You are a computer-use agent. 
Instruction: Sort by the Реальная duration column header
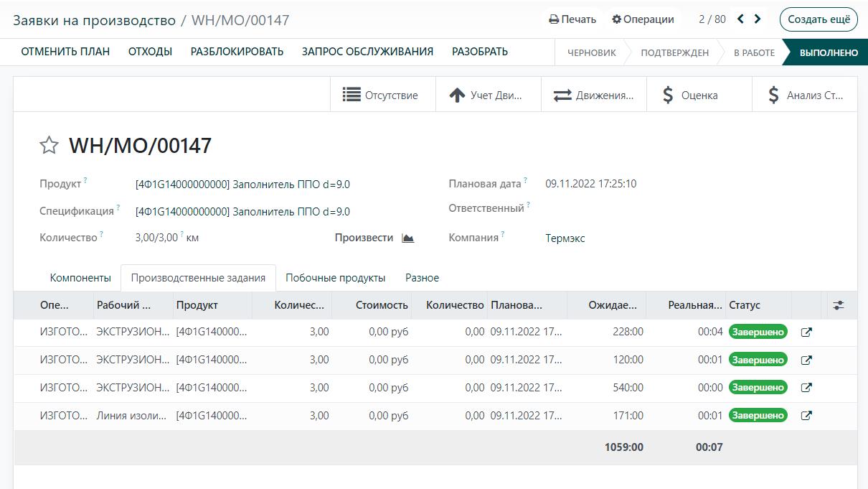click(x=687, y=305)
